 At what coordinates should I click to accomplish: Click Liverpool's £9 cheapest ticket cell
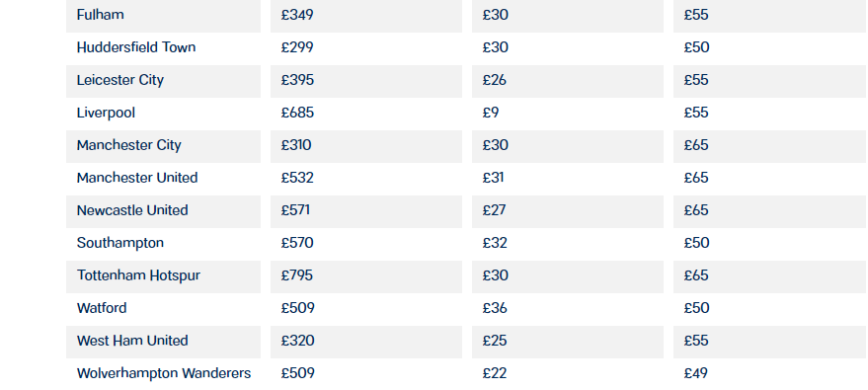click(568, 113)
